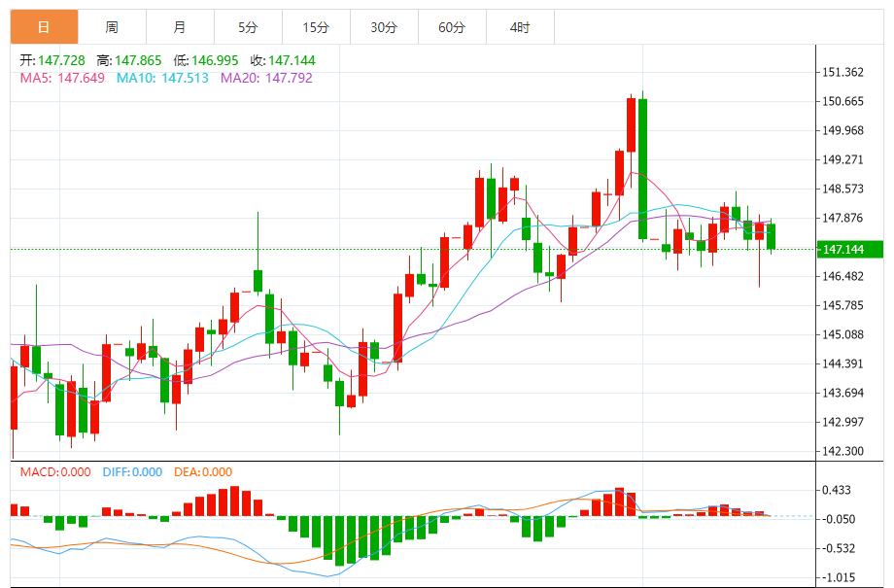Open the 5分 timeframe tab
Image resolution: width=894 pixels, height=588 pixels.
[248, 27]
